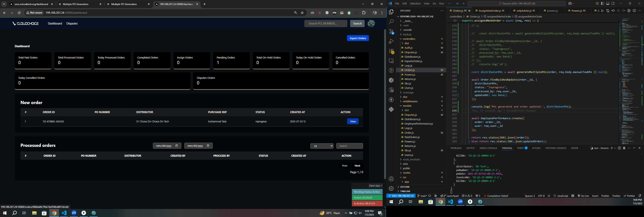Click Run play icon in editor toolbar

(602, 11)
